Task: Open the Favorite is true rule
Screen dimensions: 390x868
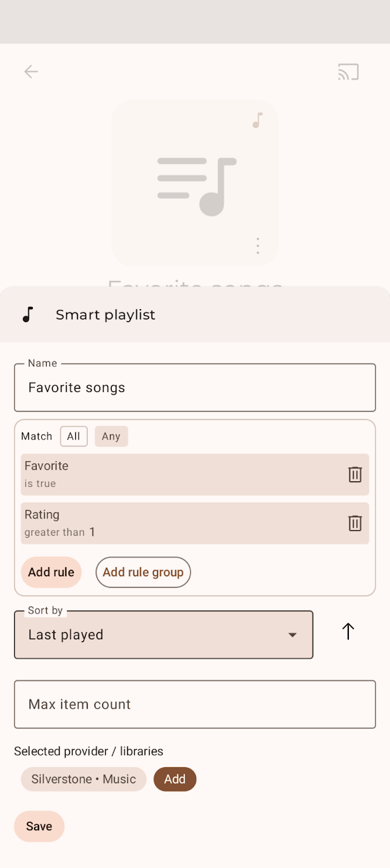Action: (173, 475)
